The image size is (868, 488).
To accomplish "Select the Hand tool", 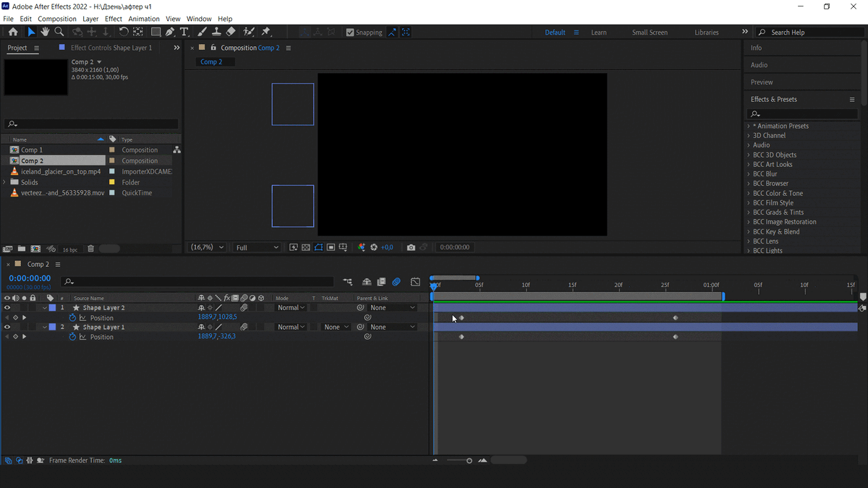I will (x=45, y=32).
